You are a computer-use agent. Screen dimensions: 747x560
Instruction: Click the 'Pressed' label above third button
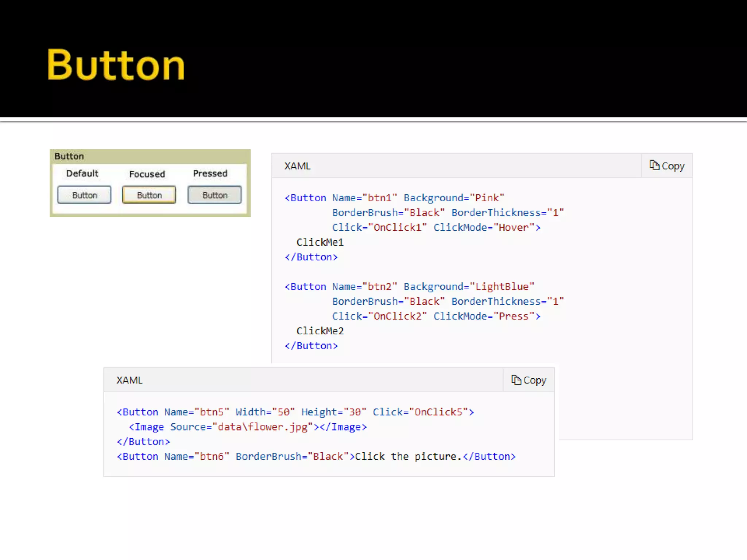click(x=210, y=174)
